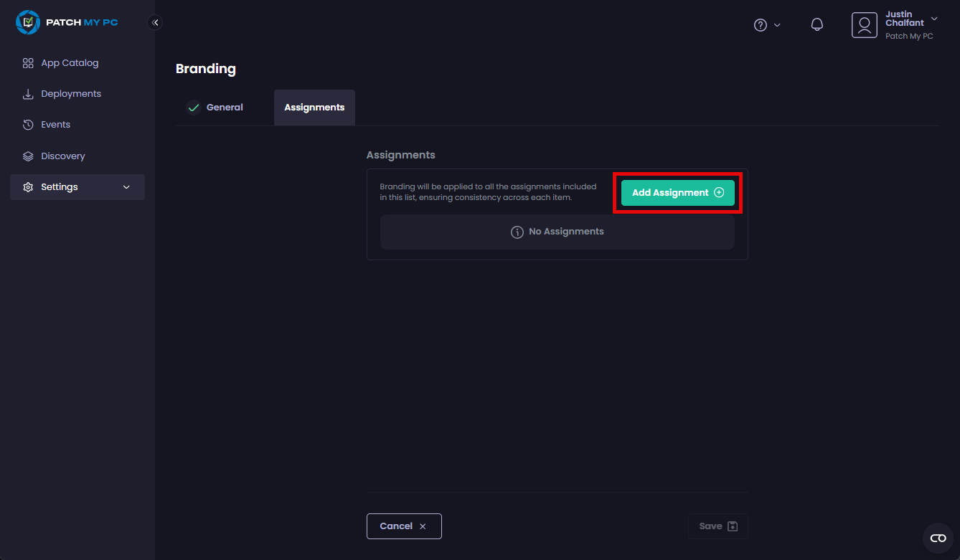The width and height of the screenshot is (960, 560).
Task: Expand the Settings menu chevron
Action: click(x=126, y=187)
